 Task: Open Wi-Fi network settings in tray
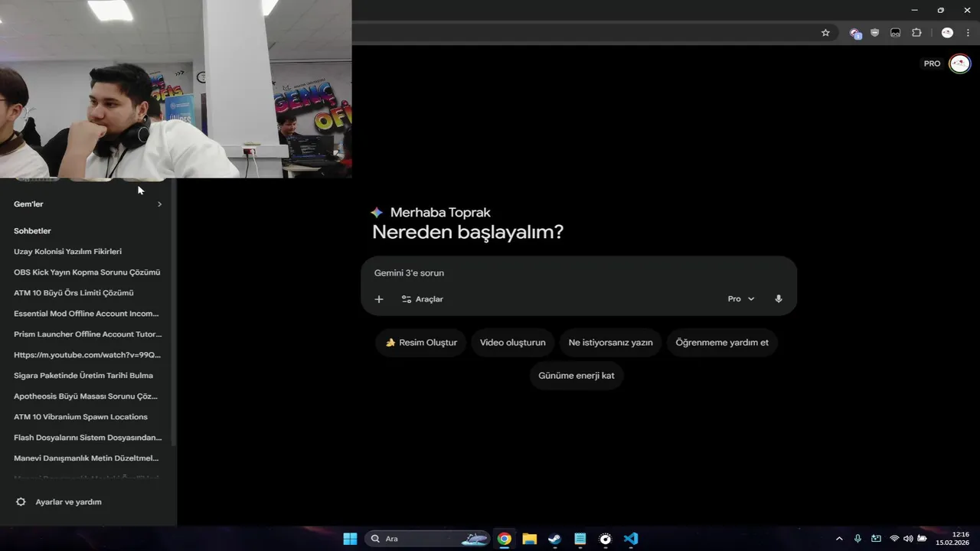pyautogui.click(x=894, y=539)
